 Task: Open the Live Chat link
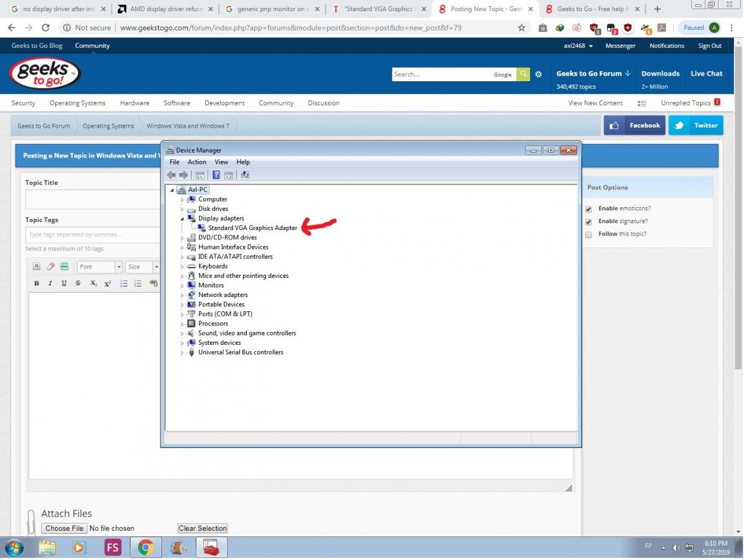[707, 73]
